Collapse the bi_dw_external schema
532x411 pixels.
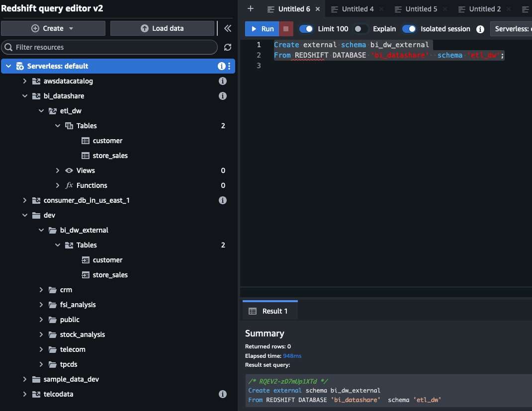pos(41,230)
